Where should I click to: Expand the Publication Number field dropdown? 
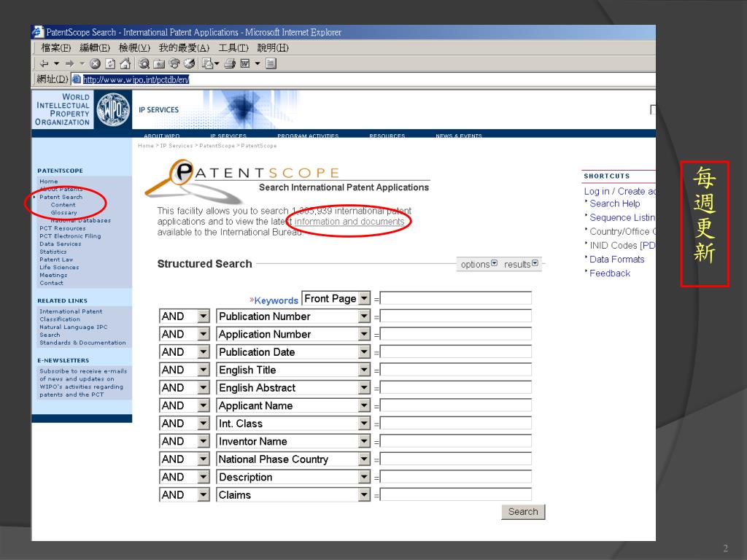364,316
